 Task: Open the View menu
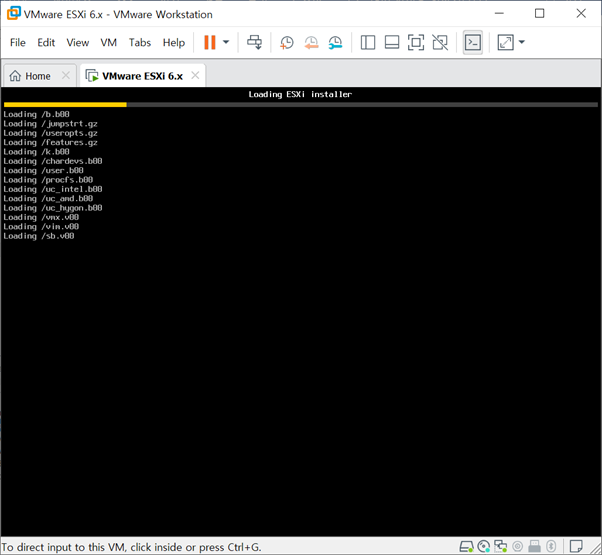[78, 43]
